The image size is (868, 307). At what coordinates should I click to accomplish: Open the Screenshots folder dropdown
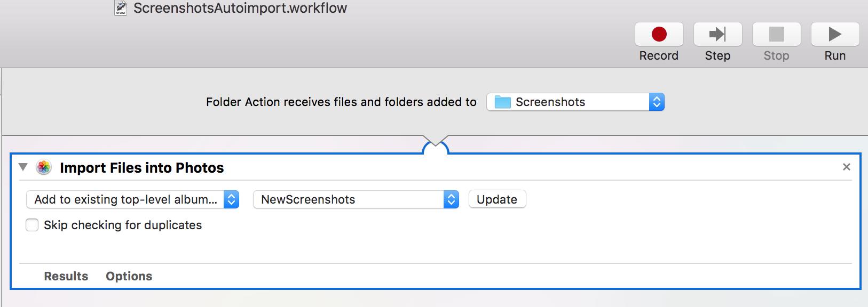tap(575, 102)
